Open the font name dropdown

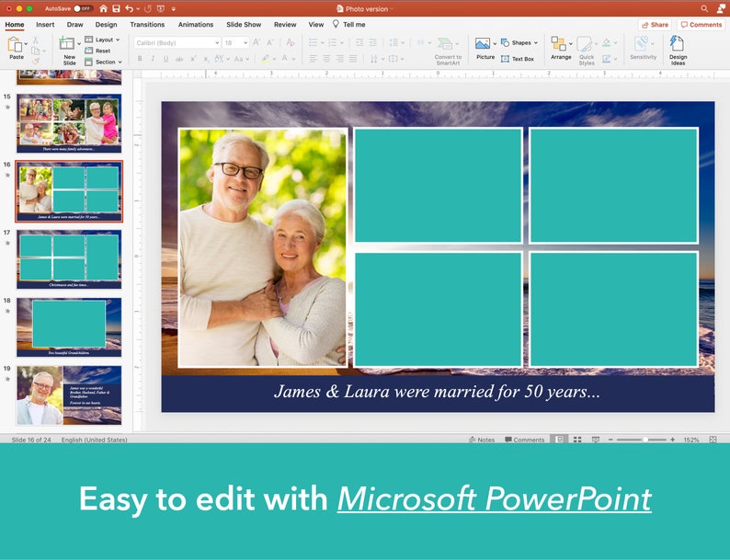(x=217, y=43)
